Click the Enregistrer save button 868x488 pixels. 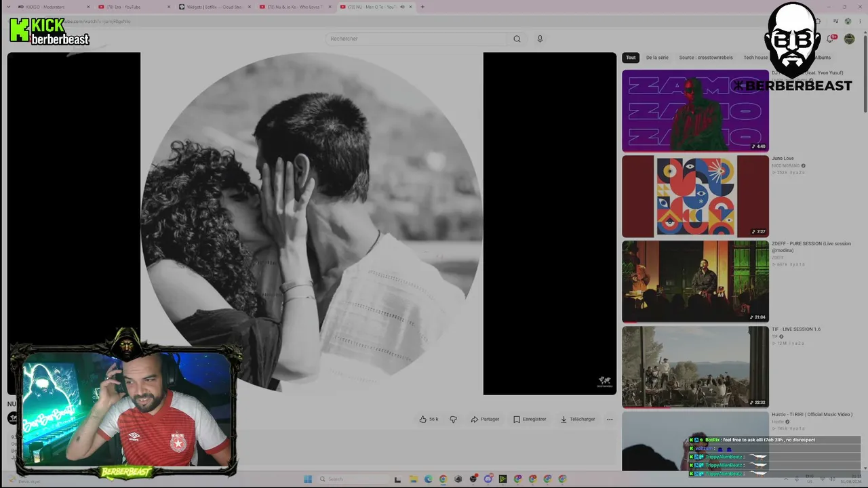tap(530, 419)
